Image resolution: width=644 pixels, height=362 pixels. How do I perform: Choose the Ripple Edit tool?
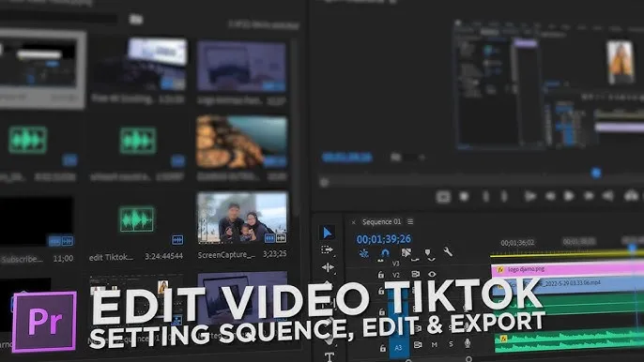click(328, 267)
